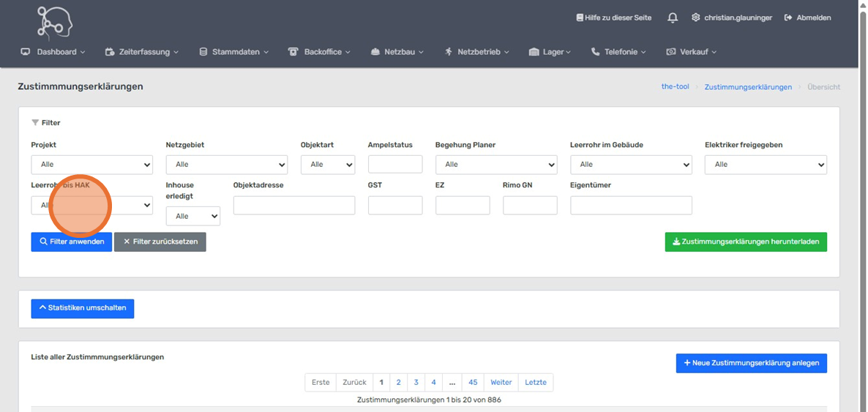This screenshot has width=868, height=412.
Task: Click the Hilfe zu dieser Seite book icon
Action: click(580, 18)
